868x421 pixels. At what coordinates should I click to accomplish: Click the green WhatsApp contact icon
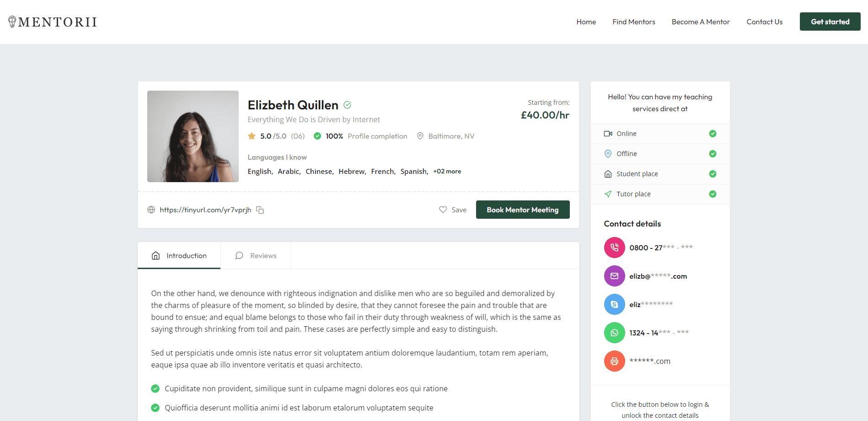tap(614, 333)
